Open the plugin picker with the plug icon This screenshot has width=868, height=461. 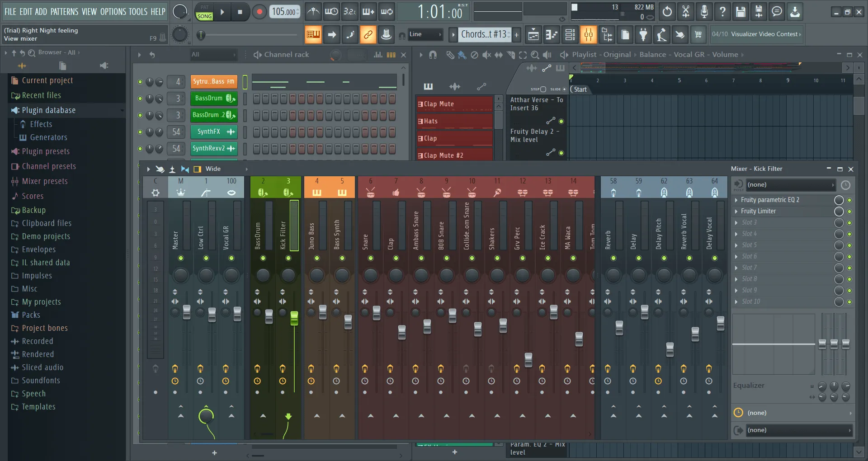643,34
